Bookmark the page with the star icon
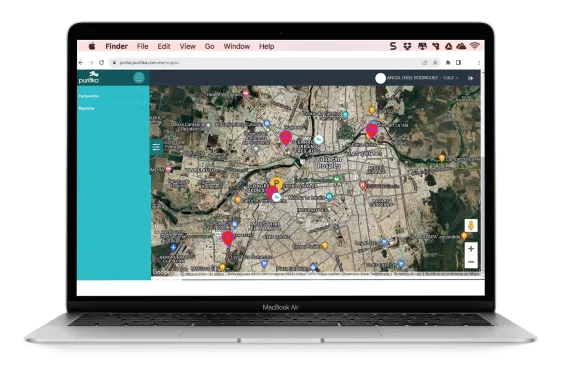561x368 pixels. click(435, 63)
